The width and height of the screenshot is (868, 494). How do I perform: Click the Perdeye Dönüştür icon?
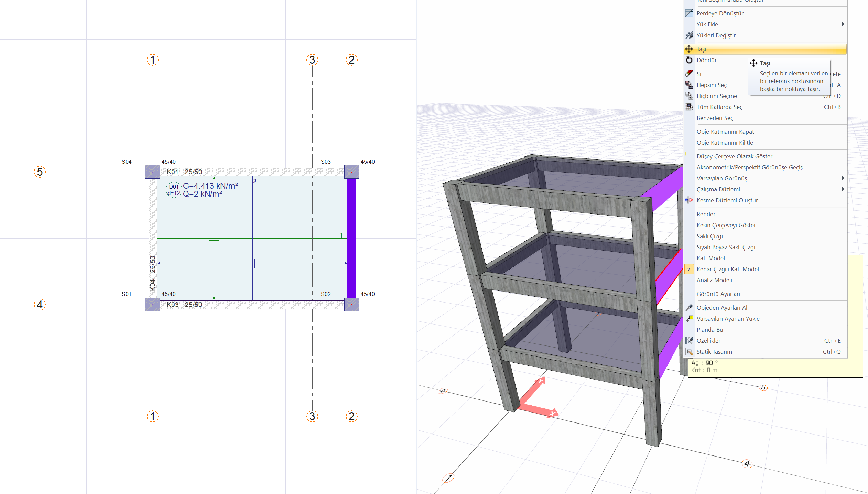pos(689,13)
